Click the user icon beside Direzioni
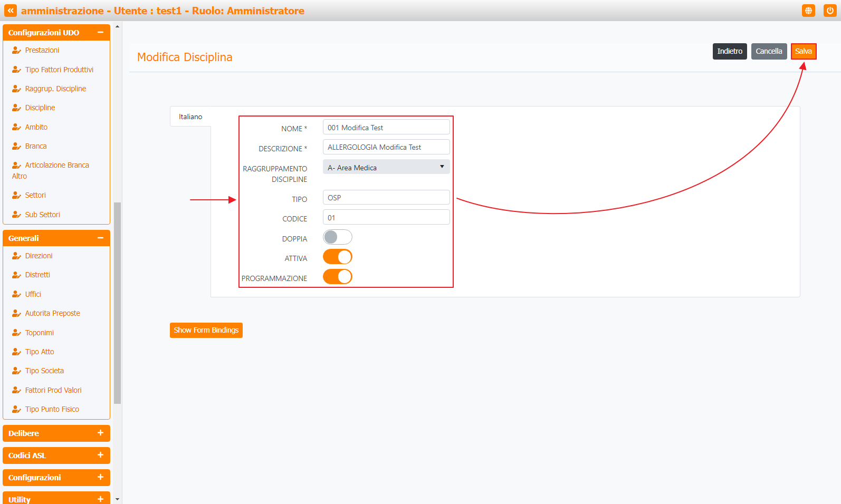 [x=16, y=256]
